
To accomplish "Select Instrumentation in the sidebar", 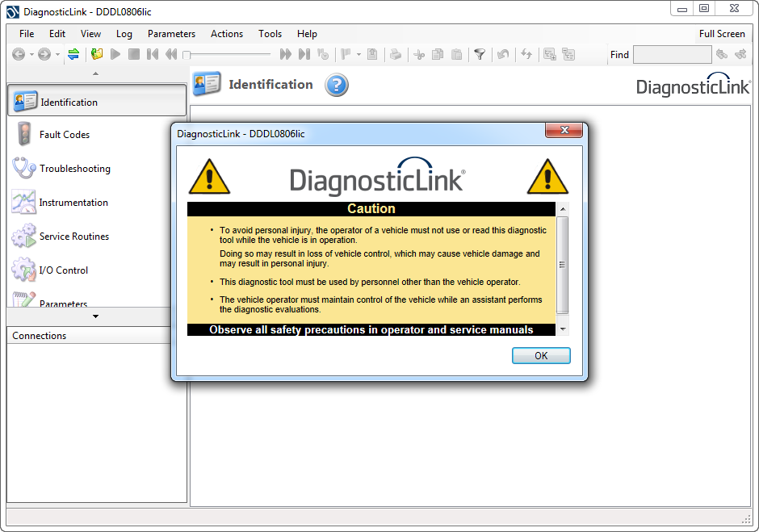I will [x=73, y=203].
